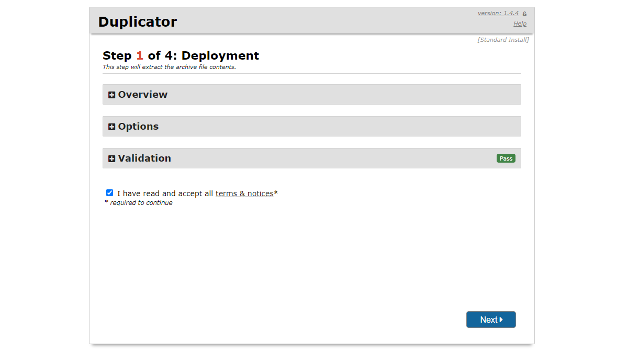Open the Help link
Viewport: 639px width, 364px height.
click(x=520, y=24)
